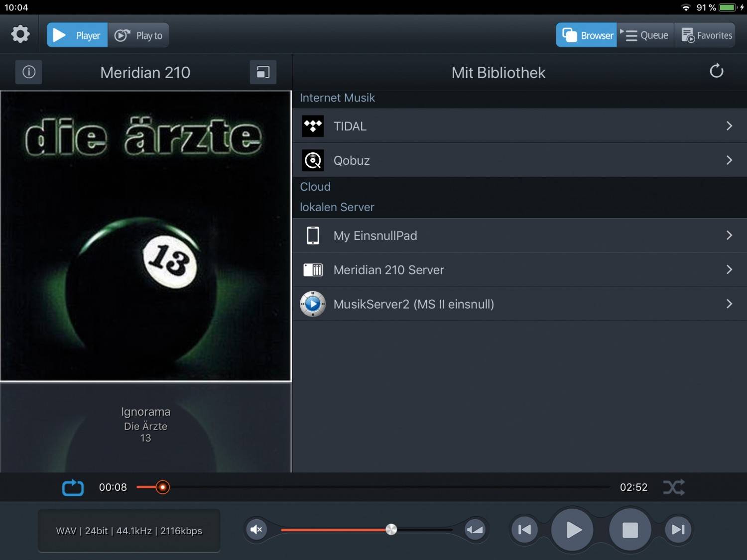Click the Meridian 210 Server icon
Screen dimensions: 747x560
point(313,270)
